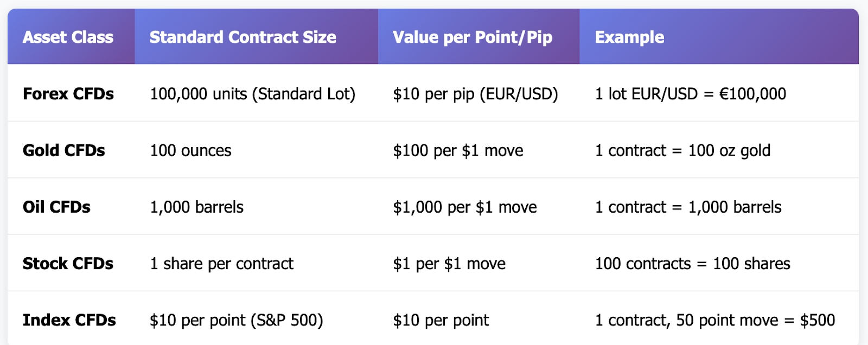Viewport: 868px width, 345px height.
Task: Click the Asset Class column header
Action: point(68,37)
